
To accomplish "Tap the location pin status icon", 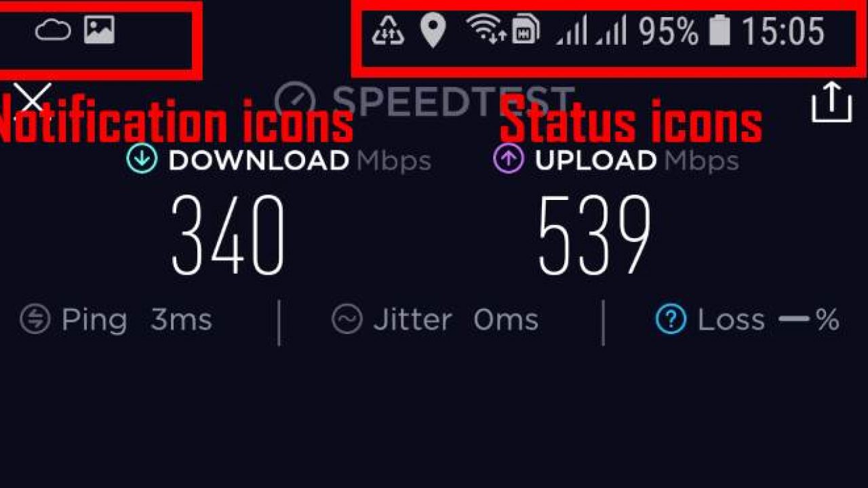I will point(433,32).
